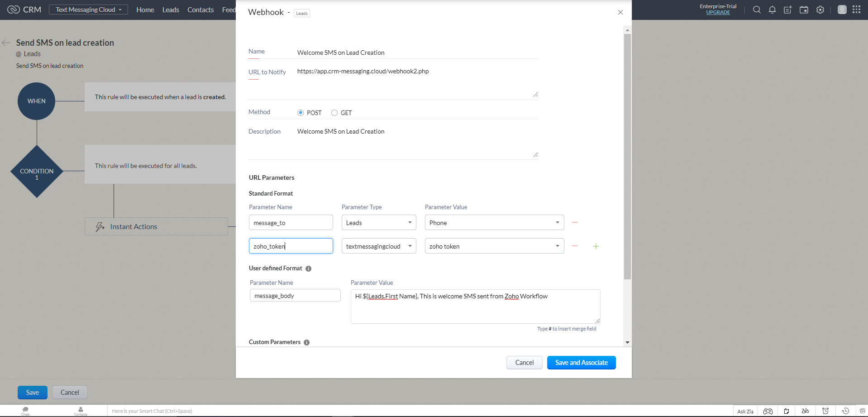This screenshot has height=417, width=868.
Task: Open the Home tab
Action: point(145,10)
